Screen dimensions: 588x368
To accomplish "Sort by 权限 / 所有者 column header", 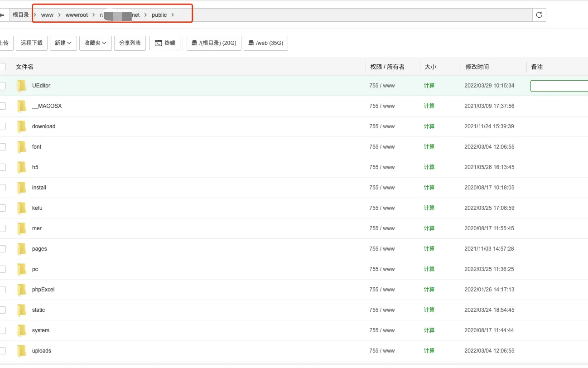I will [387, 67].
